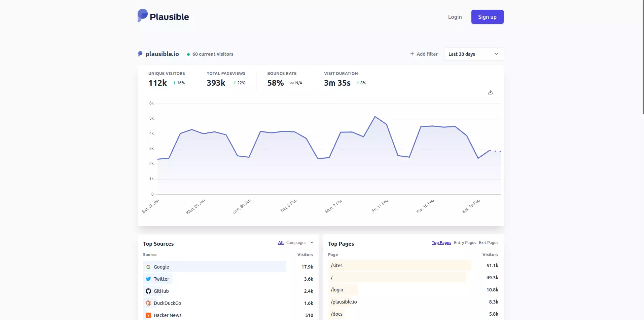
Task: Filter by the / root page row
Action: coord(413,278)
